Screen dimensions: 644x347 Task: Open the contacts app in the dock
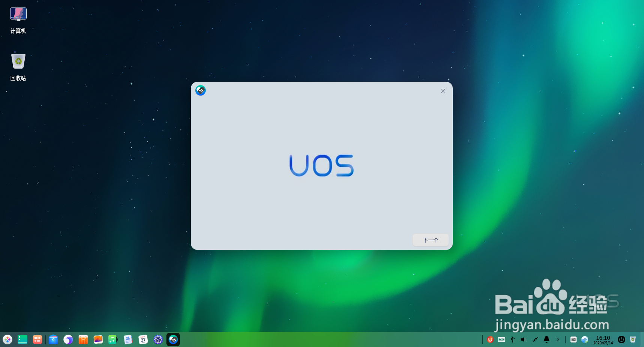click(x=128, y=340)
